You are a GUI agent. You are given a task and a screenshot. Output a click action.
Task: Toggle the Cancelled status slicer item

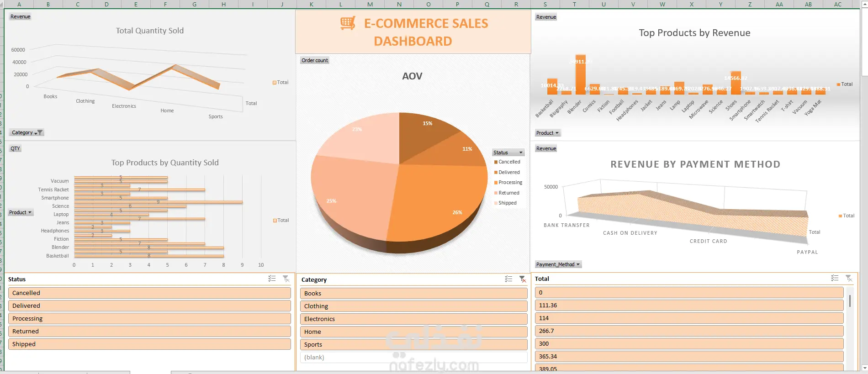pyautogui.click(x=149, y=293)
